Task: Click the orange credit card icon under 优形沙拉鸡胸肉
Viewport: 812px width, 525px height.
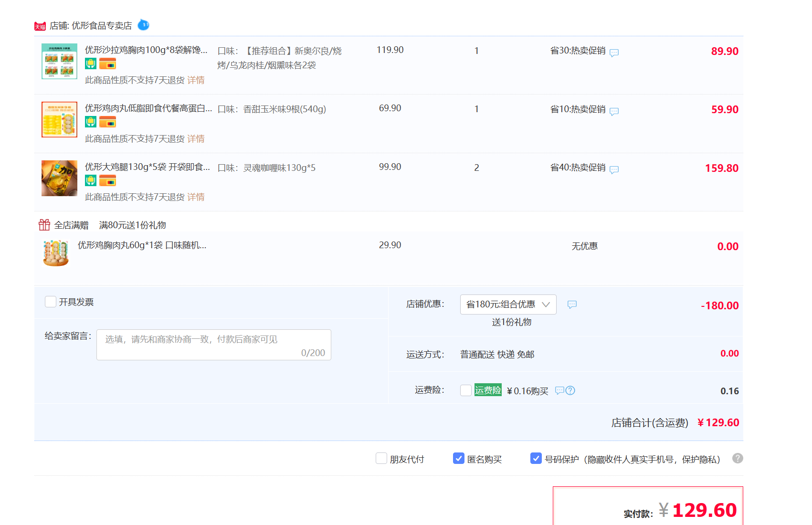Action: pyautogui.click(x=107, y=63)
